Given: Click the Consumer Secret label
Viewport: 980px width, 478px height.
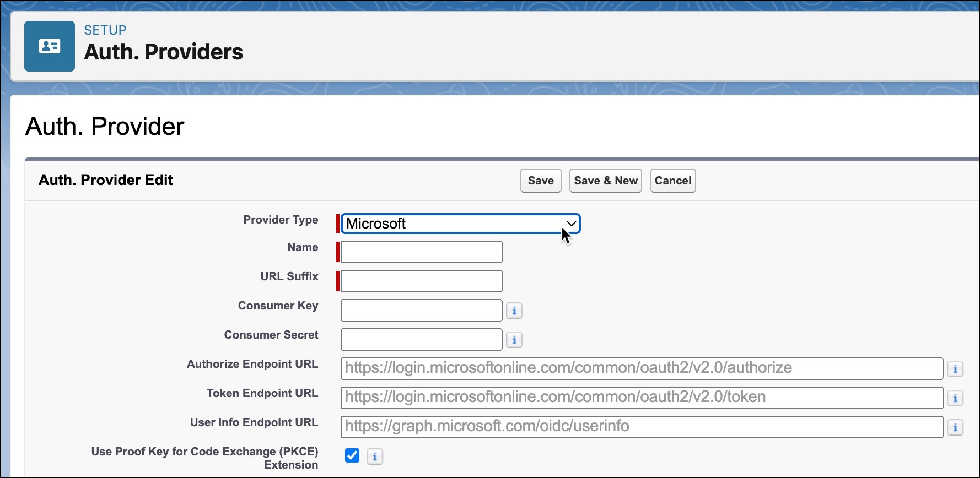Looking at the screenshot, I should point(271,335).
